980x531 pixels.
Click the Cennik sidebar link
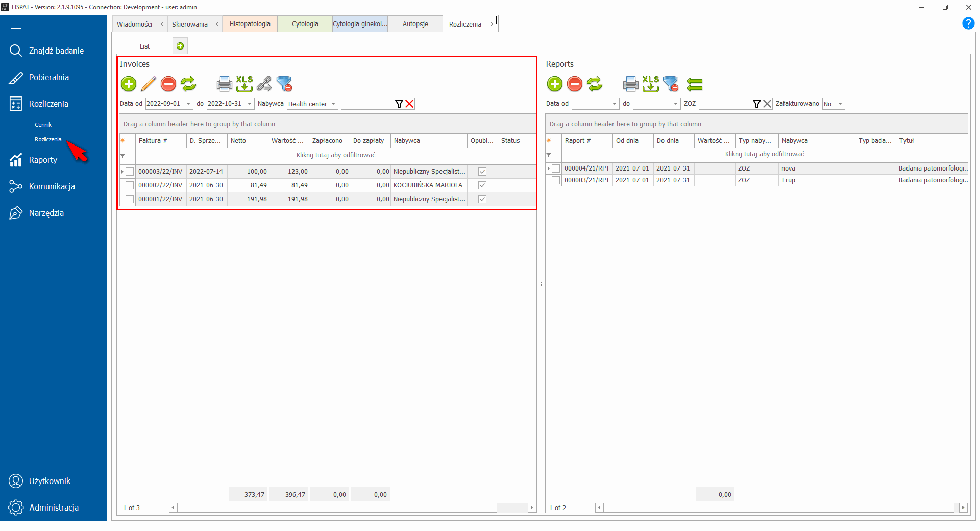tap(43, 125)
